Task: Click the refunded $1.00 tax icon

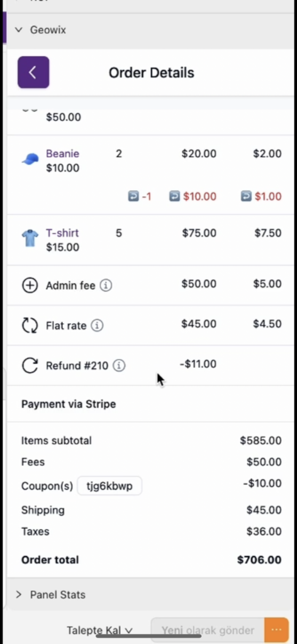Action: click(246, 196)
